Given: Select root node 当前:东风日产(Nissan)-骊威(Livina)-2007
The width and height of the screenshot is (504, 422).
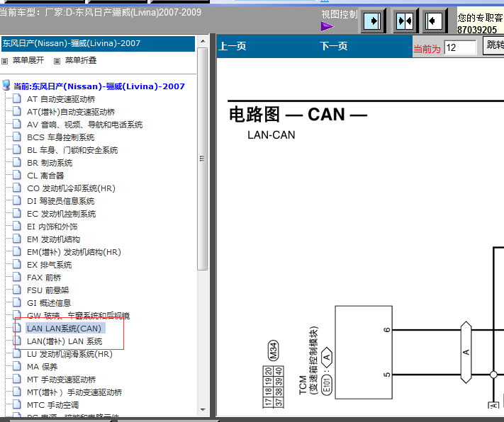Looking at the screenshot, I should tap(99, 86).
